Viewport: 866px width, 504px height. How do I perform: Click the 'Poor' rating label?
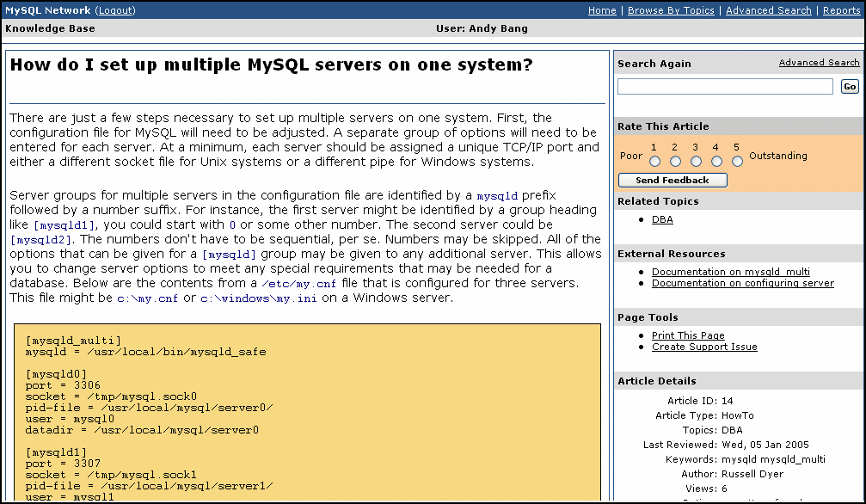coord(631,156)
